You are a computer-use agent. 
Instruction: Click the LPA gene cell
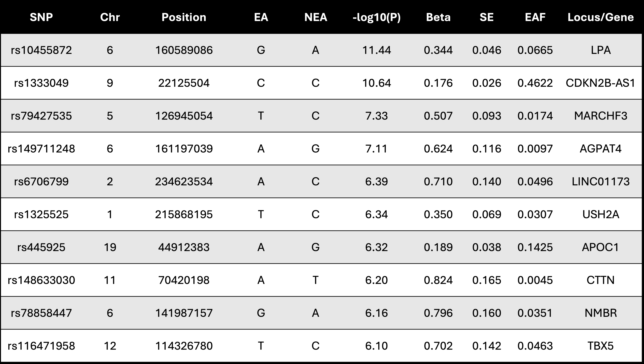click(x=601, y=50)
